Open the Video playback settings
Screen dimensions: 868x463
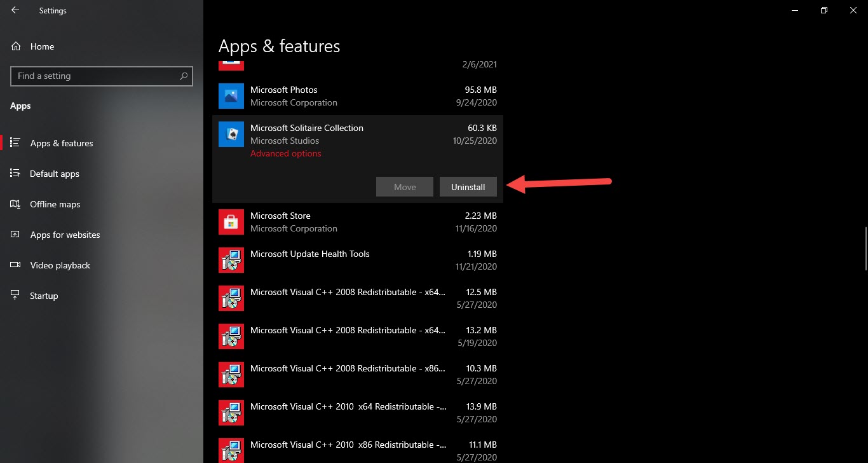coord(60,265)
